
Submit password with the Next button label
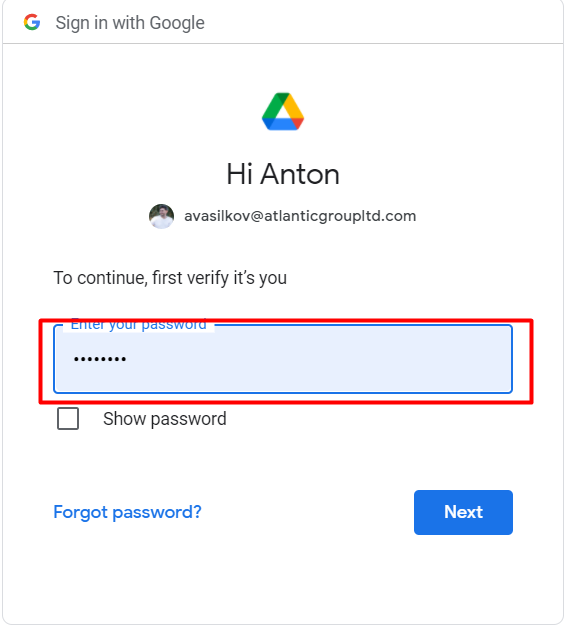463,512
